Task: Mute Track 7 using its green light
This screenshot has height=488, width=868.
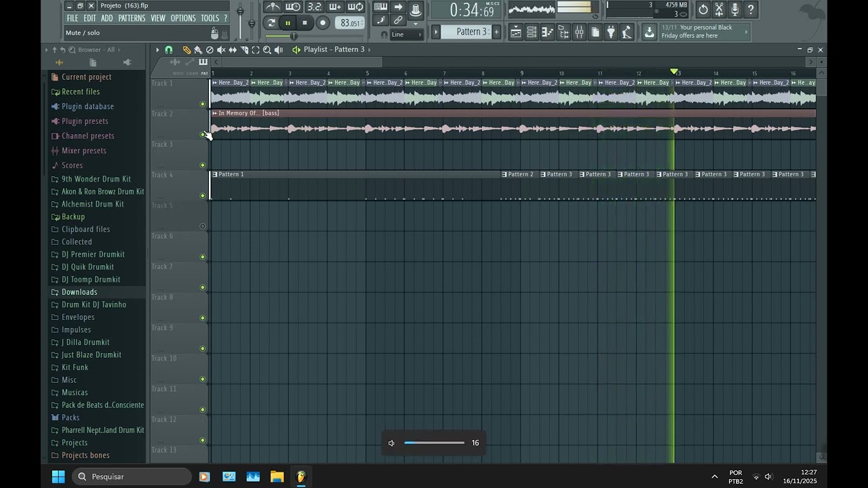Action: pos(202,287)
